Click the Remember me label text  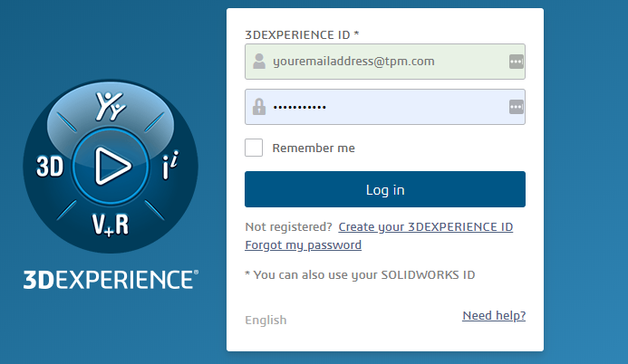(314, 148)
